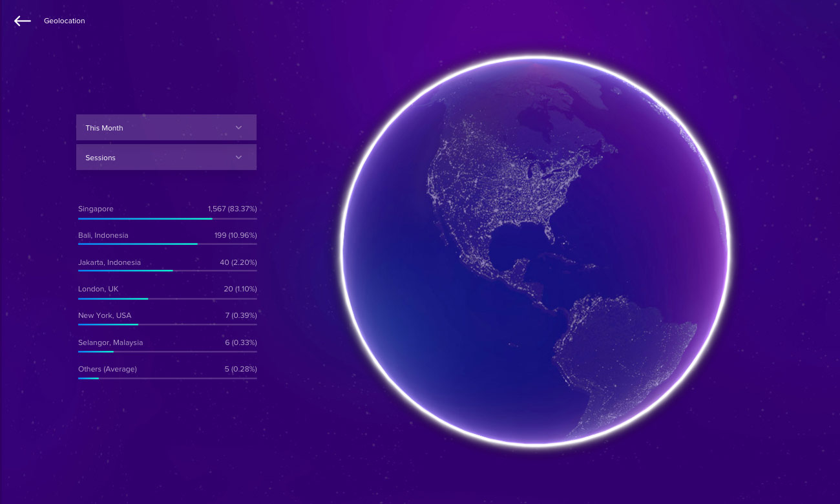Click the chevron on This Month
The image size is (840, 504).
238,127
